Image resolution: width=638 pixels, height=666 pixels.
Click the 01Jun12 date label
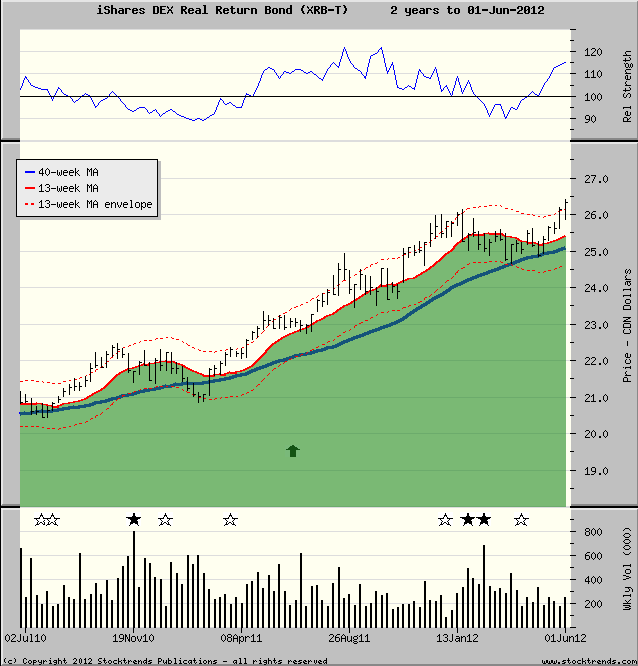(x=565, y=638)
